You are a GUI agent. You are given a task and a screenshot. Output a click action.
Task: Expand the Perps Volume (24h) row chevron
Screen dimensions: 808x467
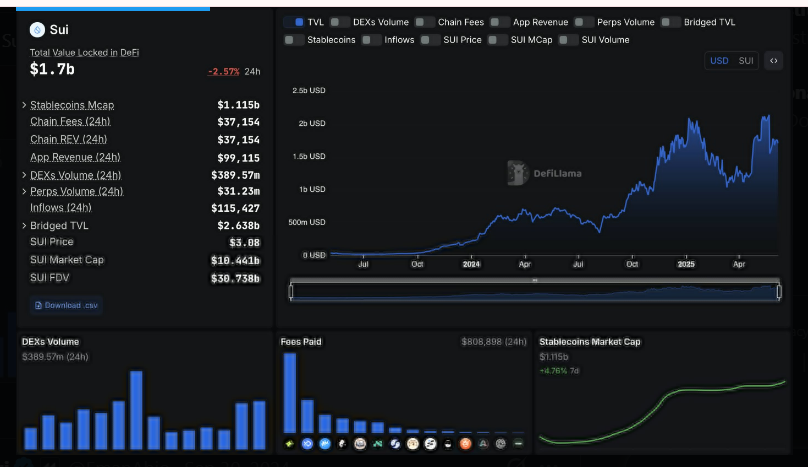(x=24, y=191)
